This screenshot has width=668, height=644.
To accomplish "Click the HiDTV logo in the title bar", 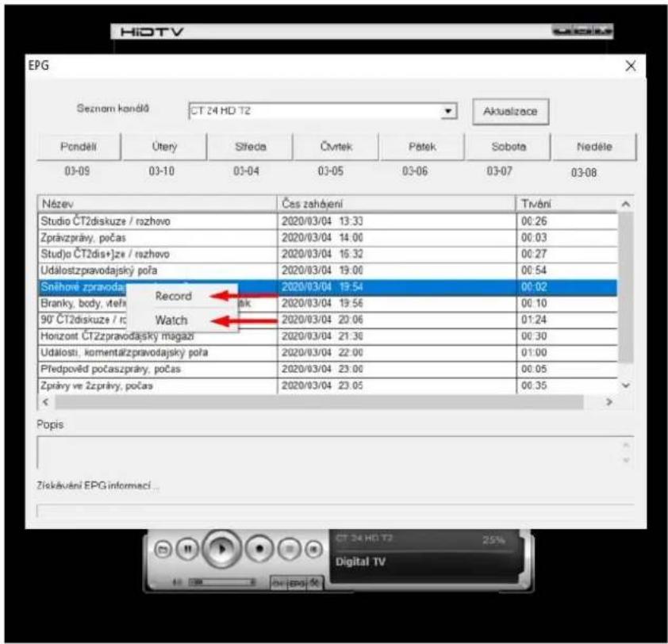I will (x=152, y=32).
